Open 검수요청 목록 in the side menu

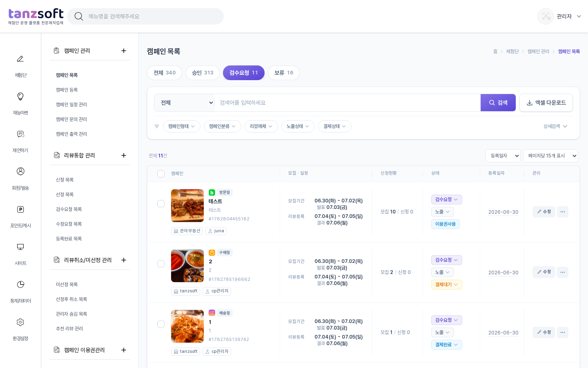(69, 209)
